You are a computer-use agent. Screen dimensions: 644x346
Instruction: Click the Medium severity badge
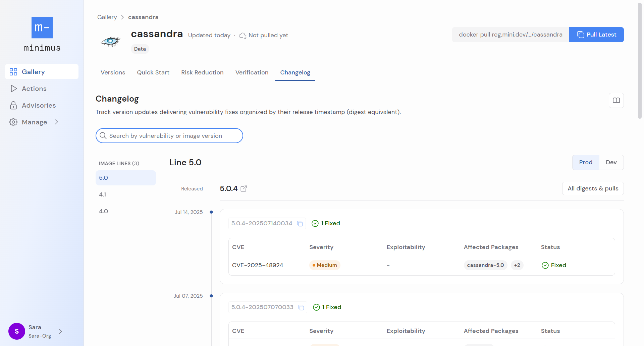pyautogui.click(x=325, y=265)
